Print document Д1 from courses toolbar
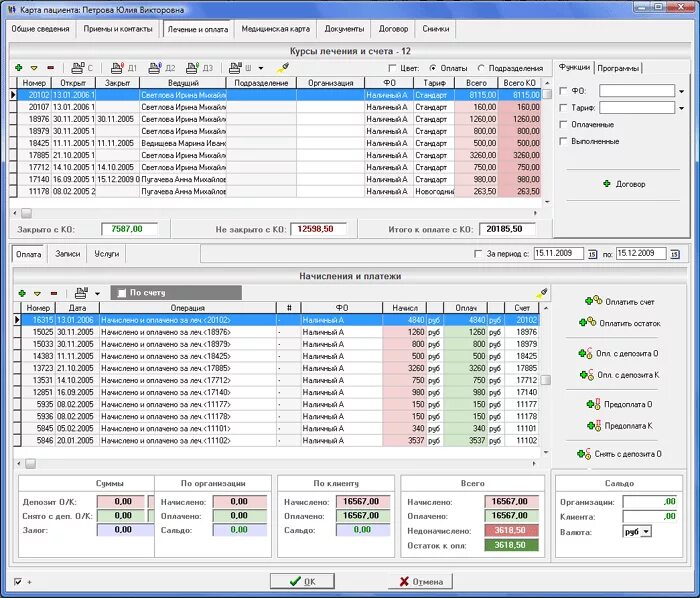This screenshot has height=598, width=700. pos(123,68)
